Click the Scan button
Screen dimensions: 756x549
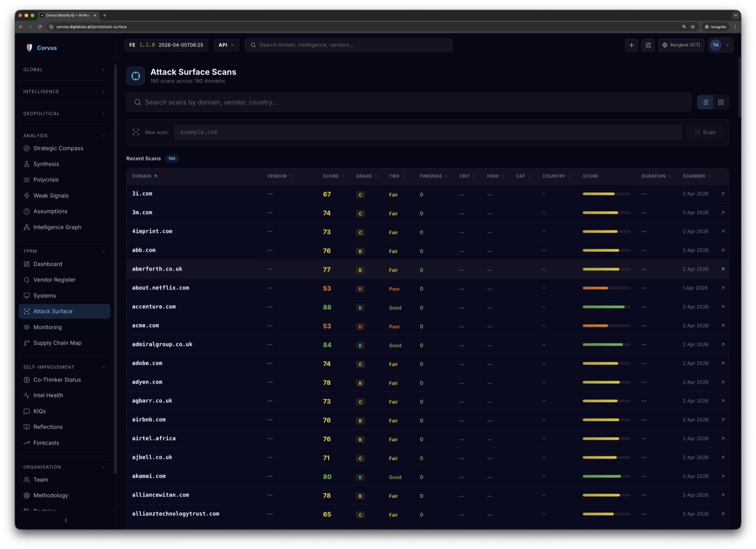(x=705, y=132)
